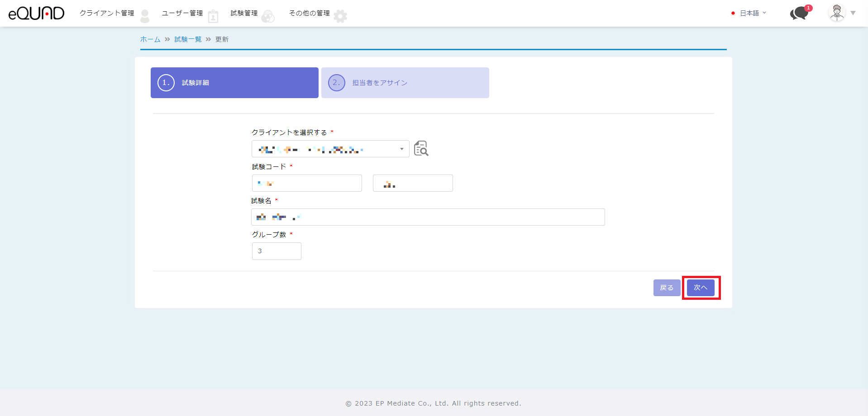Open the chat notifications icon
The image size is (868, 416).
pos(799,13)
